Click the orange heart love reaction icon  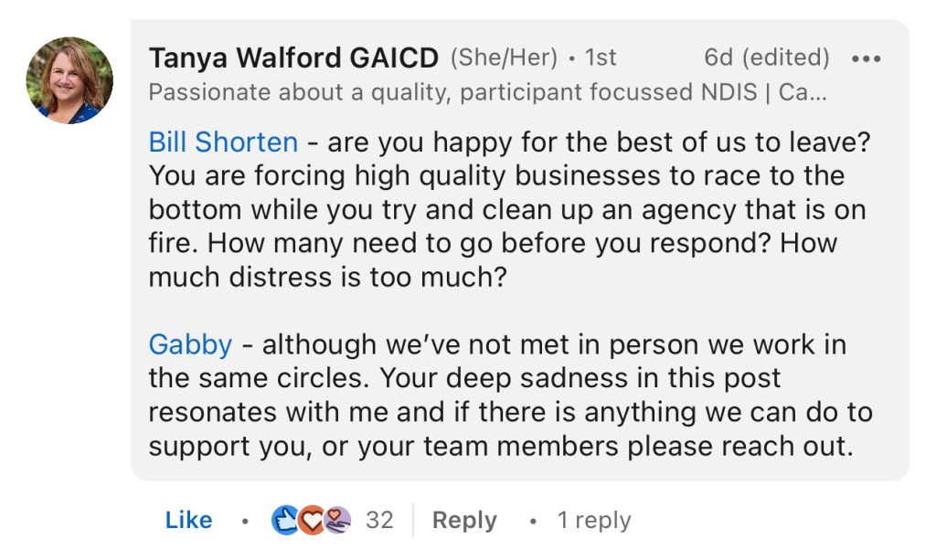[x=311, y=520]
